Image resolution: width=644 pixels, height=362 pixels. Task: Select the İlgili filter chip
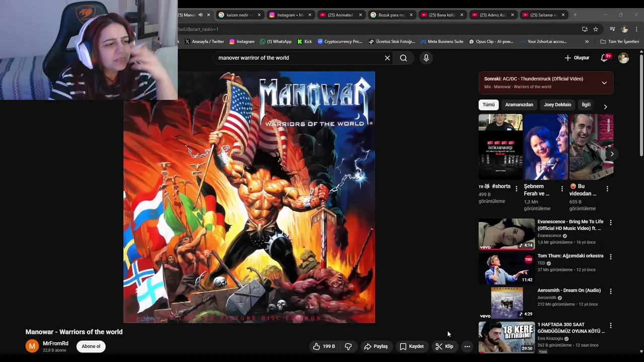[x=586, y=105]
